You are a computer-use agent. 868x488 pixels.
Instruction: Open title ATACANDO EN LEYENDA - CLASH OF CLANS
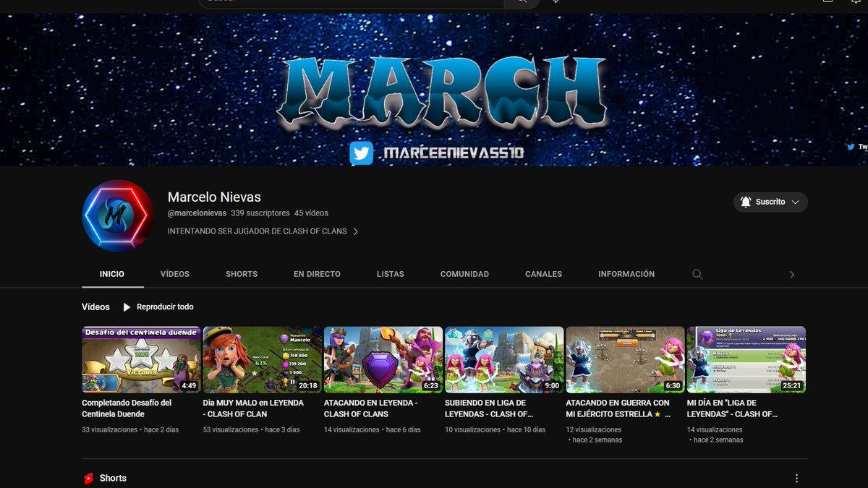tap(371, 408)
